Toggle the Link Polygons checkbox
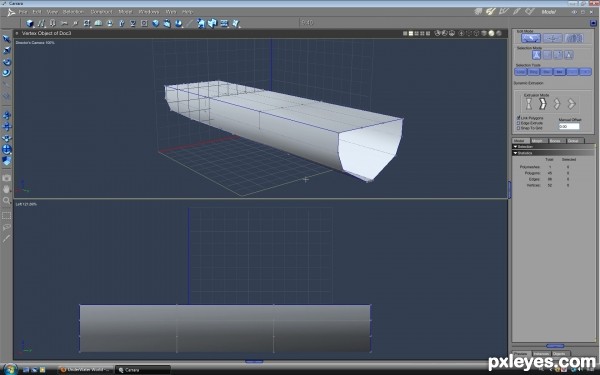The image size is (600, 375). pos(518,118)
